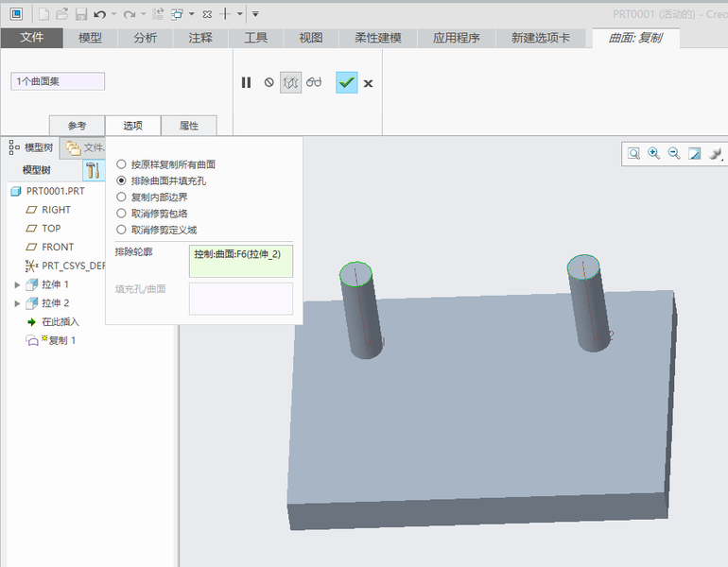
Task: Select radio 按原样复制所有曲面
Action: (121, 164)
